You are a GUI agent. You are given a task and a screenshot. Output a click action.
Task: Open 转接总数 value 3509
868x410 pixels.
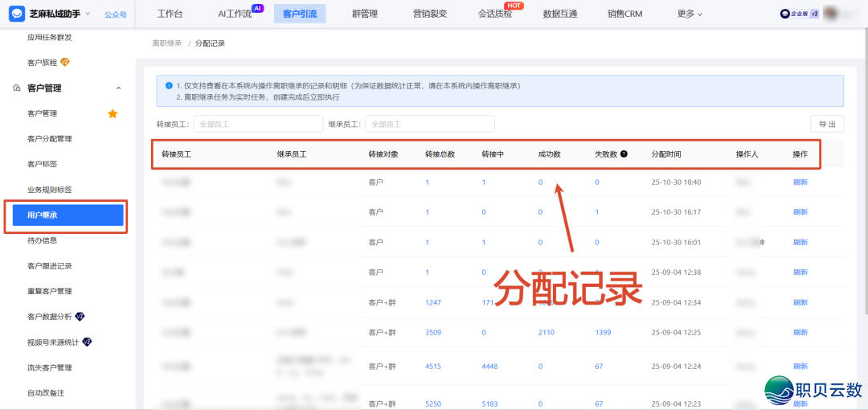[x=433, y=333]
